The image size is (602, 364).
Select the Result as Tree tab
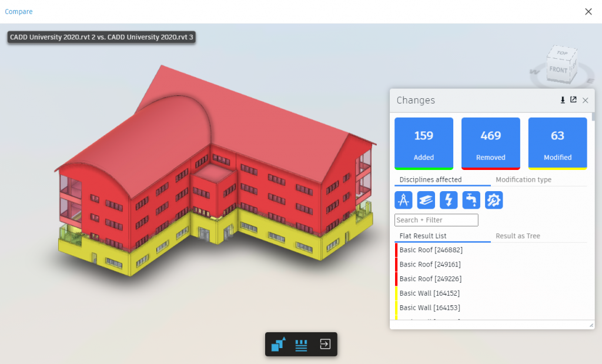pos(517,236)
